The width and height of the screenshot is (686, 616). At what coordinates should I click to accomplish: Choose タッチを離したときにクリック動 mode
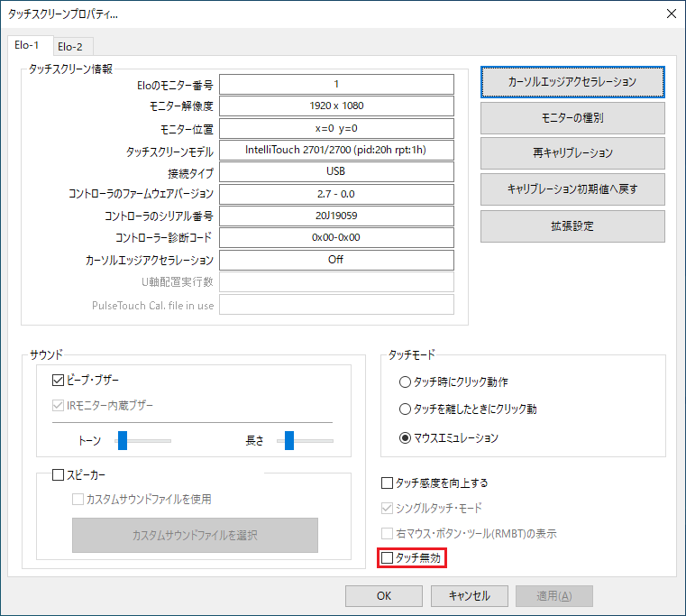pyautogui.click(x=406, y=409)
